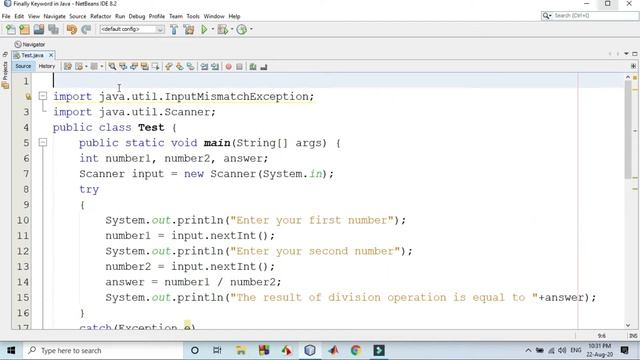Open the File menu
640x360 pixels.
(6, 16)
